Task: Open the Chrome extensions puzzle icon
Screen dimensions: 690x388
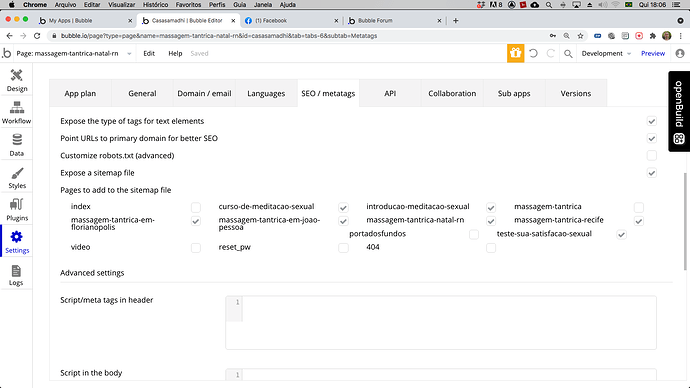Action: [653, 36]
